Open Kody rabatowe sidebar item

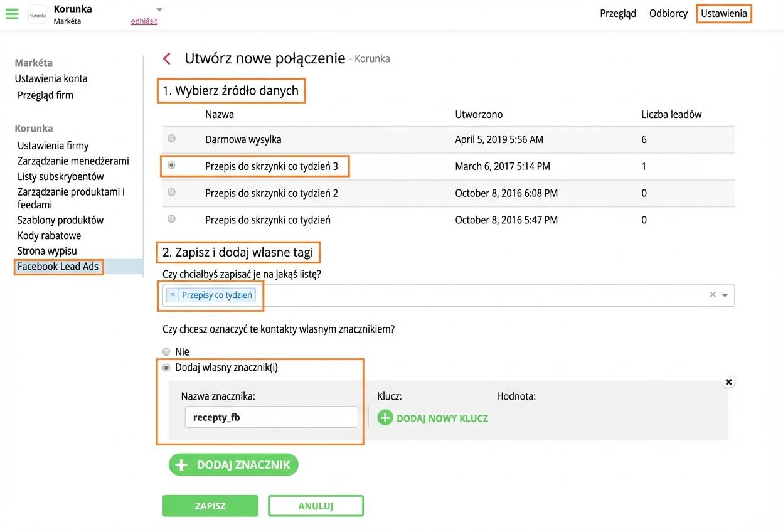(x=50, y=236)
